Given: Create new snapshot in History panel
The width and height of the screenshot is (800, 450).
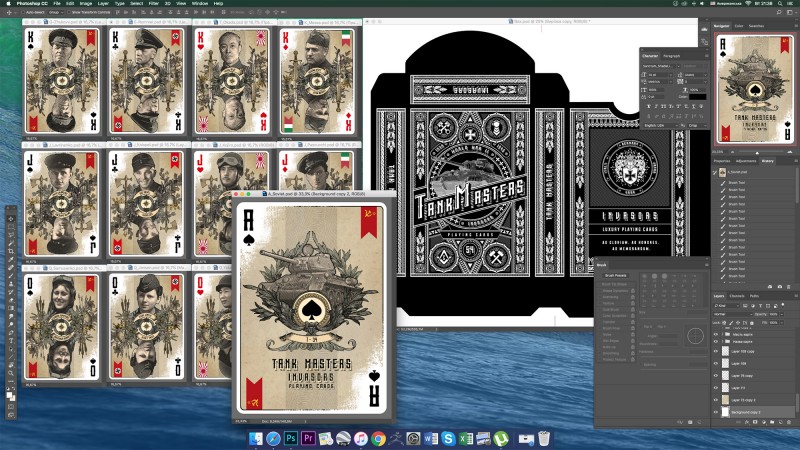Looking at the screenshot, I should click(780, 287).
